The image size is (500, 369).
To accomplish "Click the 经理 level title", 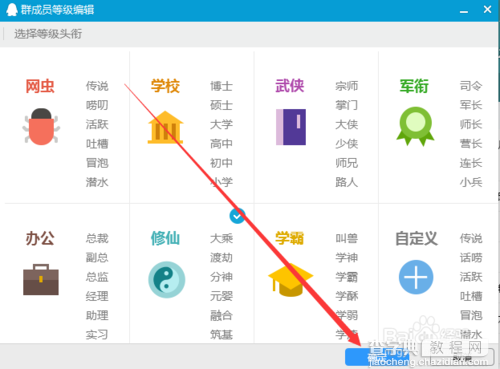I will coord(97,296).
